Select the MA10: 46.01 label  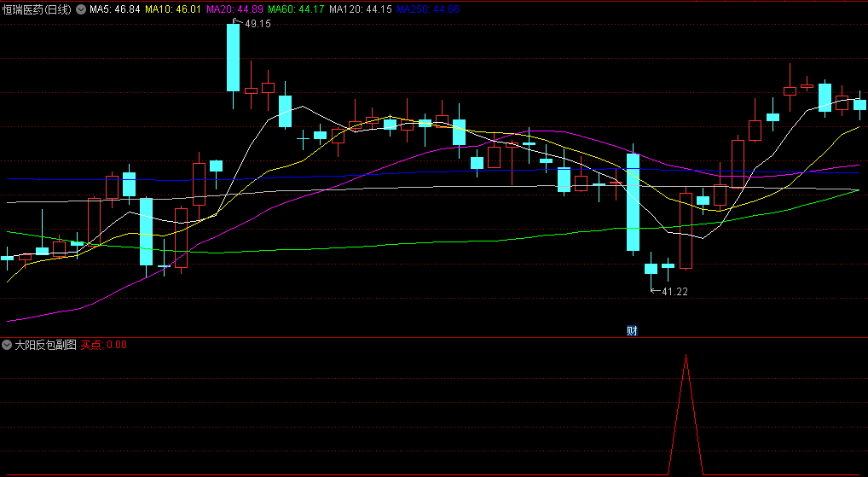point(173,9)
